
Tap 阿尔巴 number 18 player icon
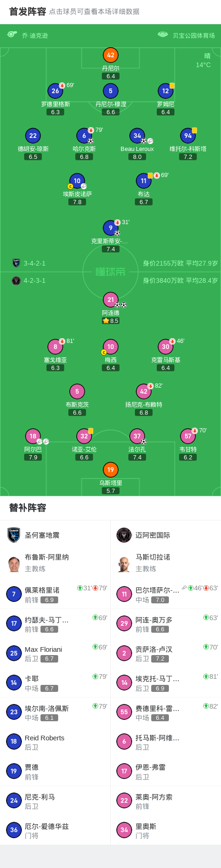(33, 436)
